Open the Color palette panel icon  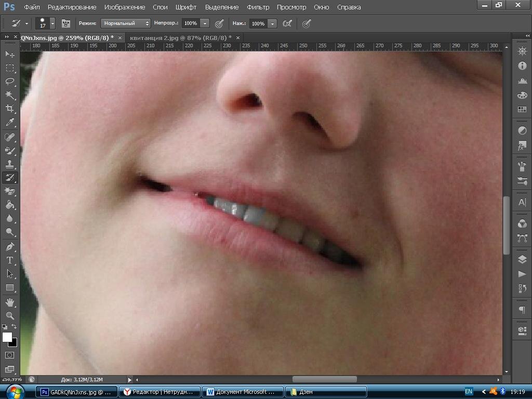pyautogui.click(x=522, y=95)
